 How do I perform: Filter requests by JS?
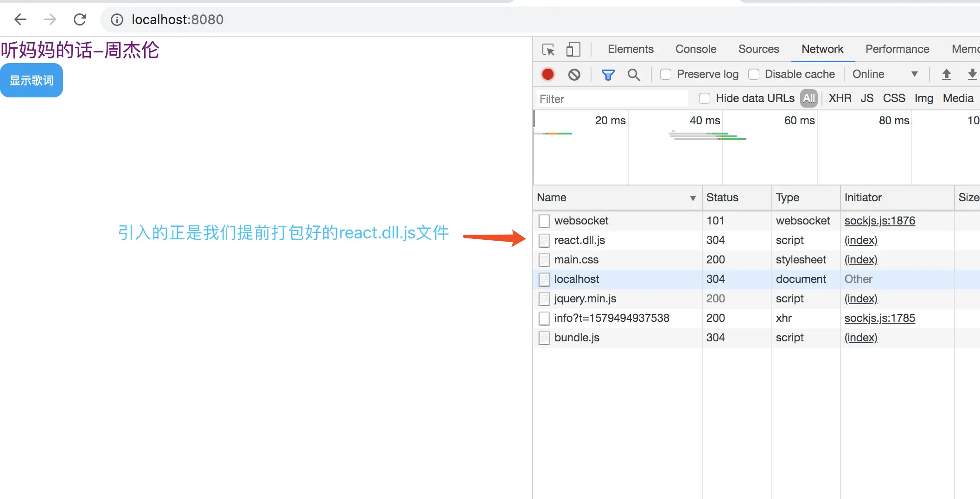867,98
